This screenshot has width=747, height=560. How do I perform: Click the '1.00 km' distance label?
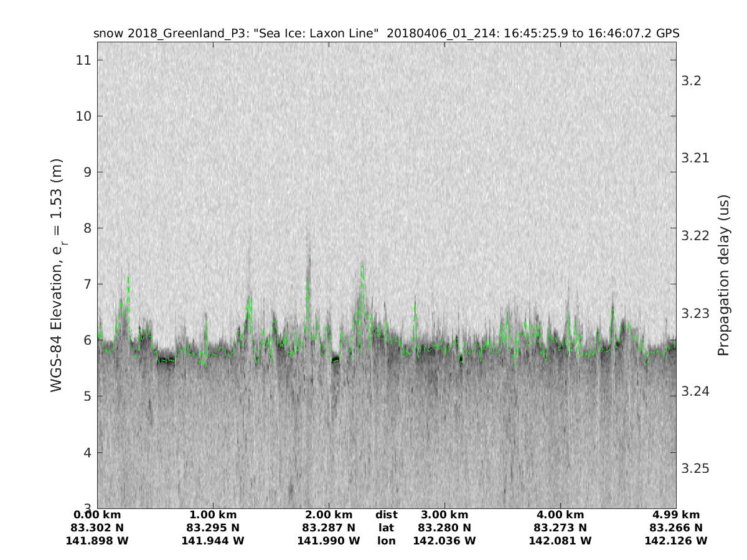pos(213,515)
